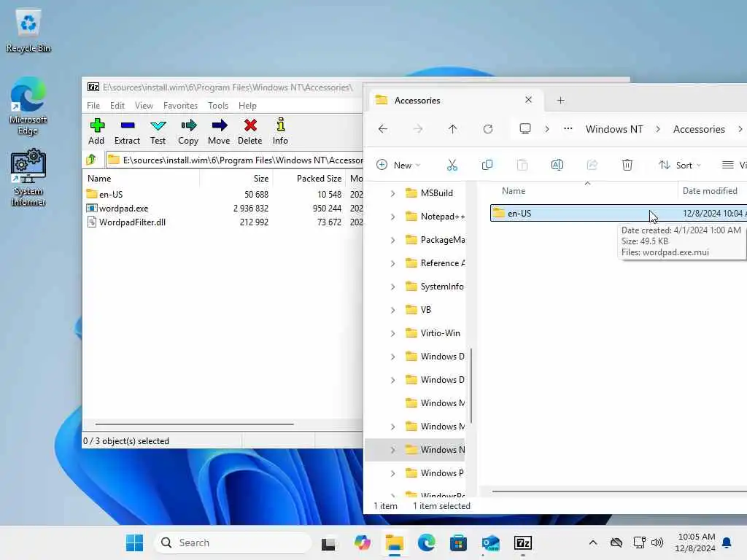Expand chevron after Windows NT breadcrumb
Image resolution: width=747 pixels, height=560 pixels.
pyautogui.click(x=658, y=129)
